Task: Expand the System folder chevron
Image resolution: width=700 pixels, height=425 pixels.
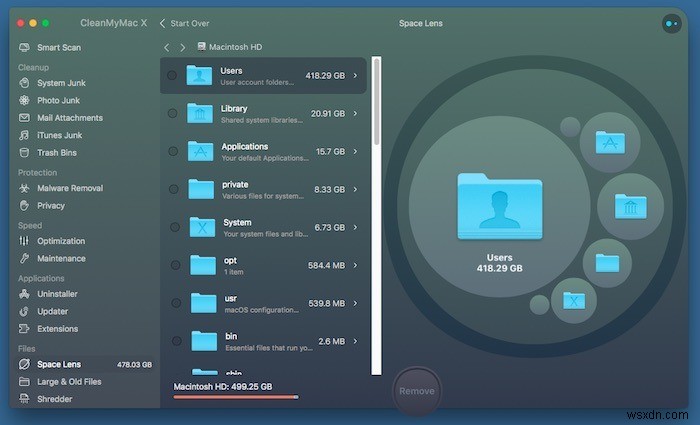Action: click(x=355, y=227)
